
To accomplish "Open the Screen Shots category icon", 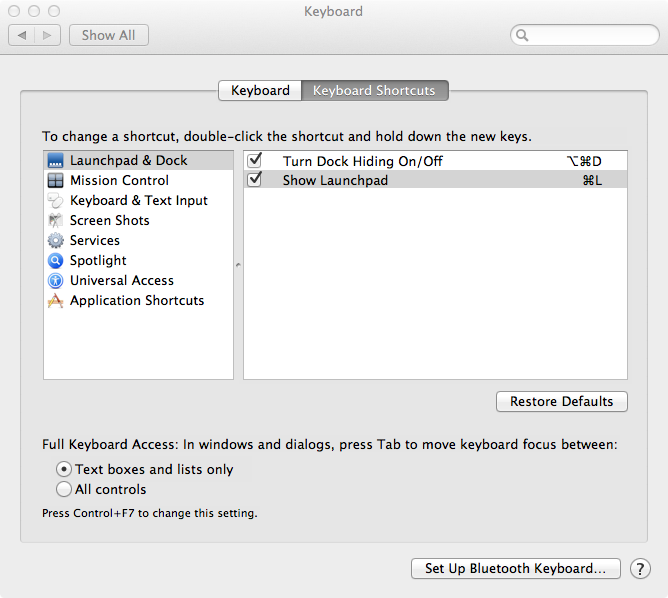I will click(x=55, y=221).
